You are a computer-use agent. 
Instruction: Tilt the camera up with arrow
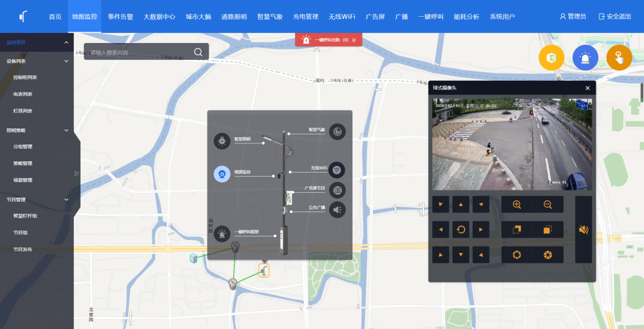(461, 204)
